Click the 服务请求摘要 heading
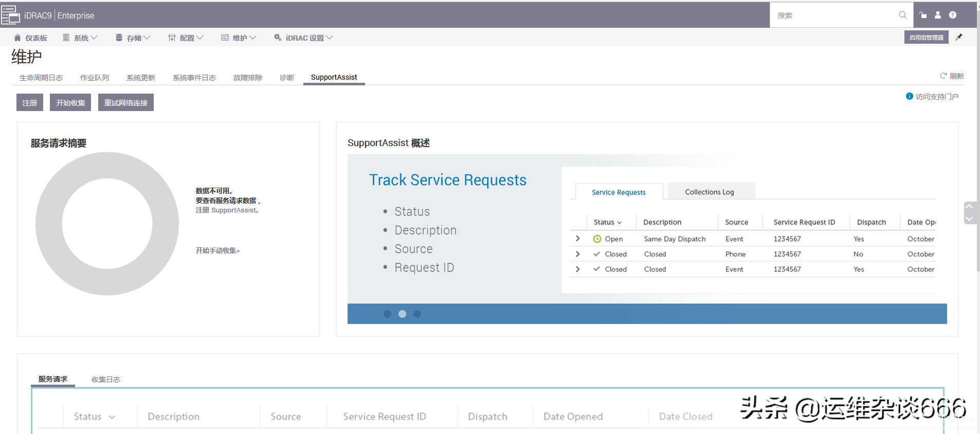The height and width of the screenshot is (434, 980). pyautogui.click(x=59, y=143)
